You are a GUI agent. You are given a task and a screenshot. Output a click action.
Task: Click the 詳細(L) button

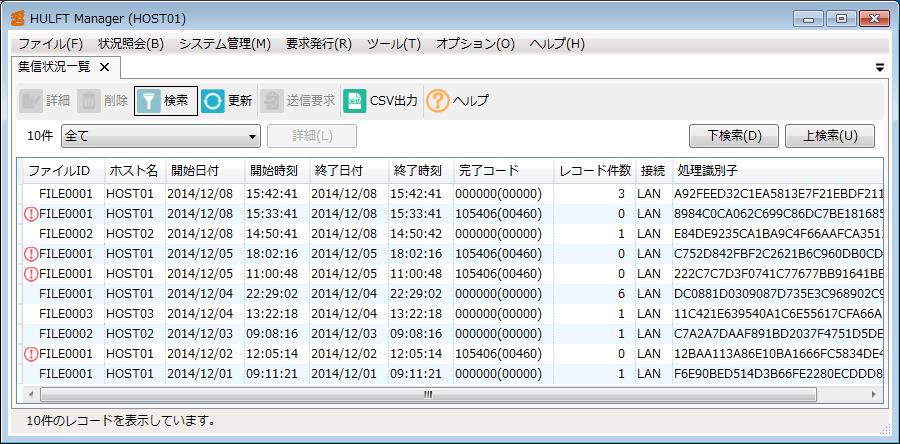coord(312,136)
